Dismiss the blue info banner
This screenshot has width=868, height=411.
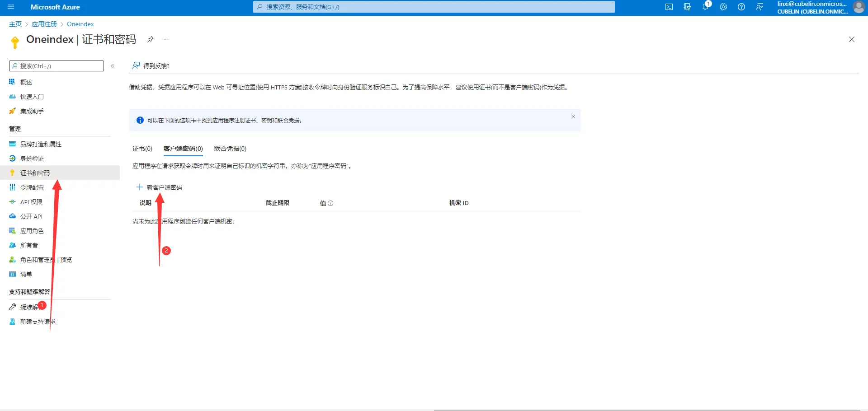(x=573, y=117)
